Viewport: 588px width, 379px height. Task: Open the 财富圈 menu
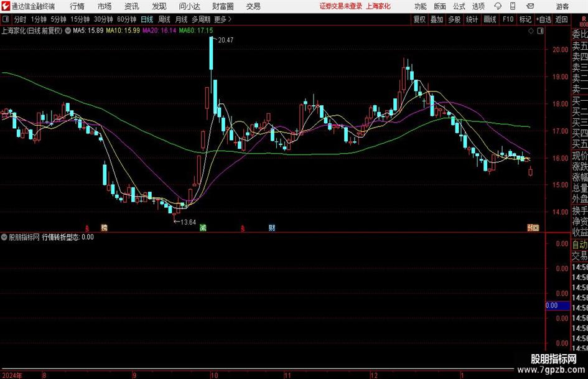[223, 6]
